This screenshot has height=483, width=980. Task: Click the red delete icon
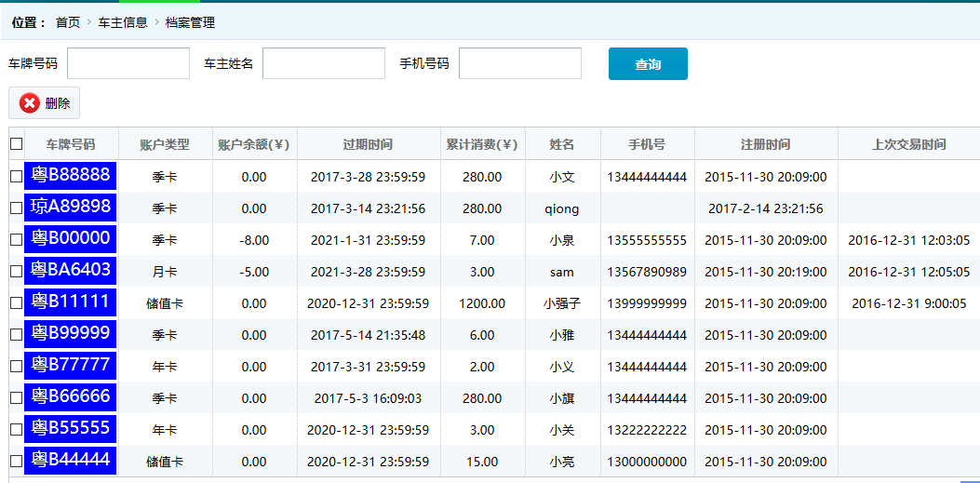[30, 103]
